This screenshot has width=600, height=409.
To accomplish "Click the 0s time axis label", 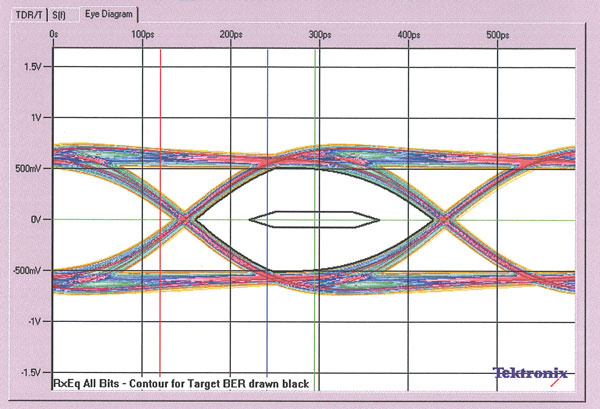I will (x=54, y=35).
